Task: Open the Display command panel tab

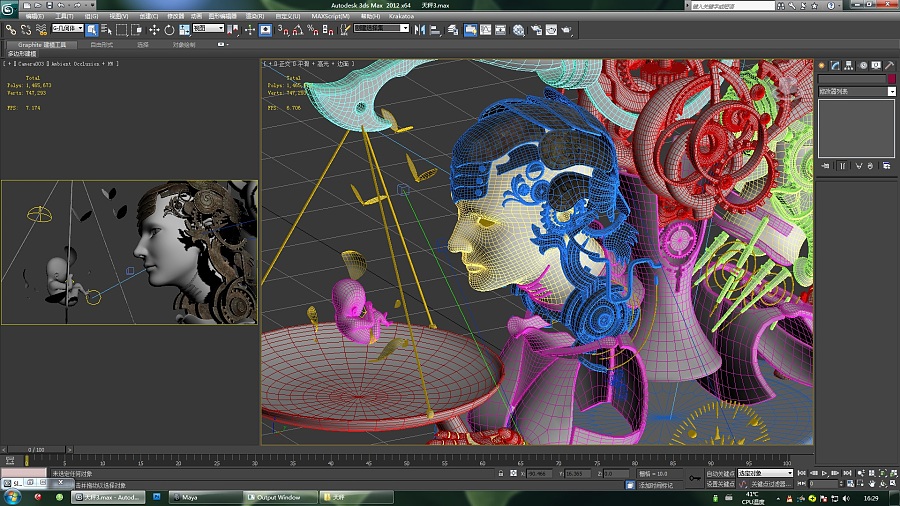Action: [876, 65]
